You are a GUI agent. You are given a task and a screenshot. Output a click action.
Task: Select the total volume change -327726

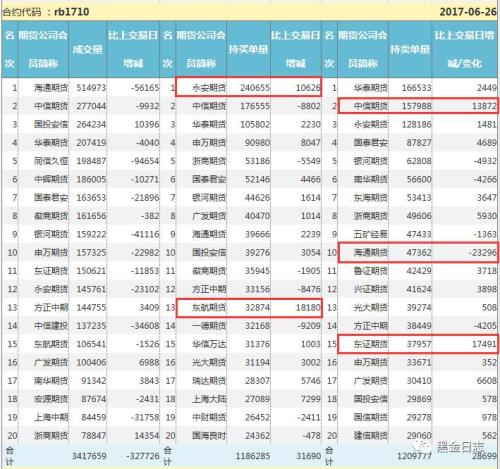point(143,456)
